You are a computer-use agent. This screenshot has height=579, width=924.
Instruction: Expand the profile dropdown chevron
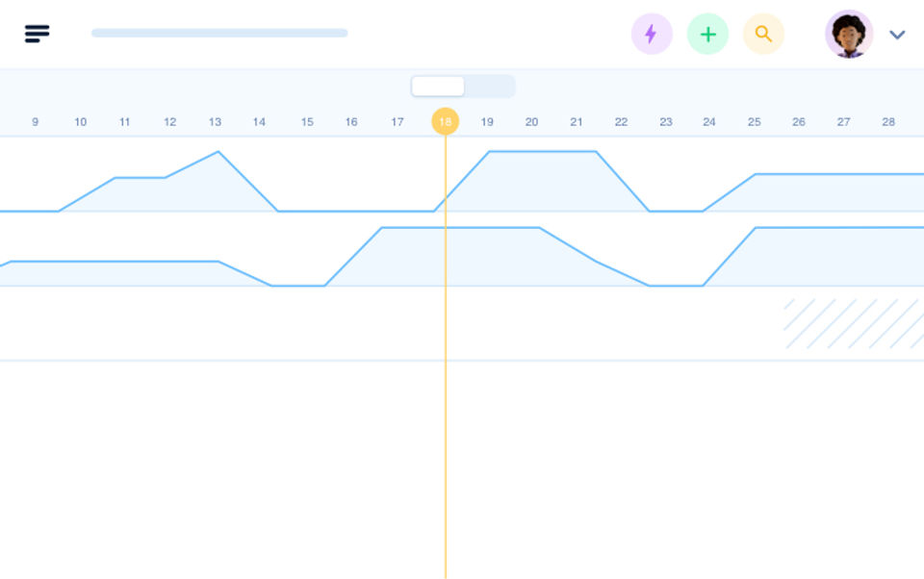(897, 35)
